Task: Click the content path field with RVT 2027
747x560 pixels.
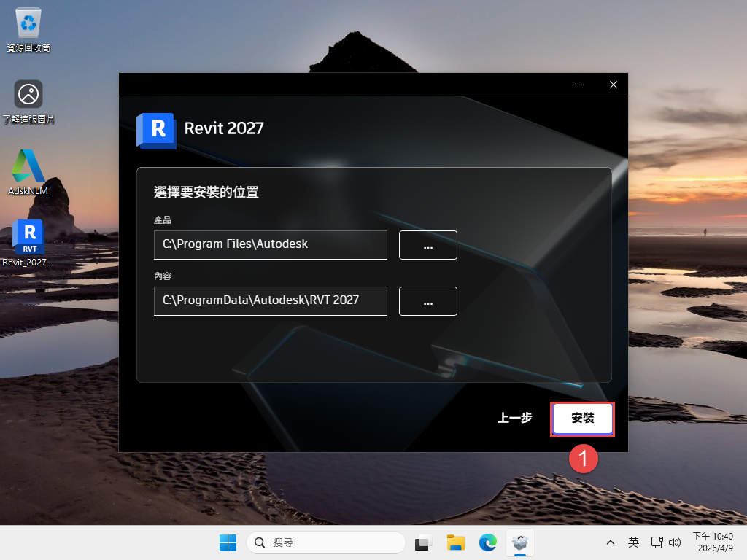Action: point(270,301)
